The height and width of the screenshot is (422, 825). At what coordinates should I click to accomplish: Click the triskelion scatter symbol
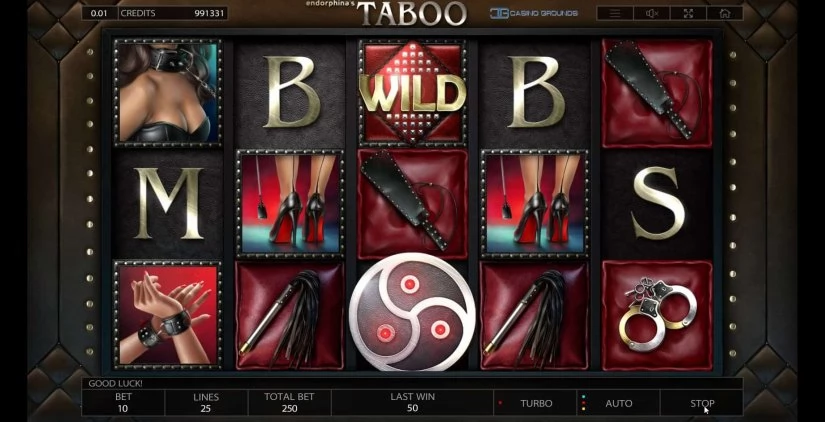click(412, 313)
